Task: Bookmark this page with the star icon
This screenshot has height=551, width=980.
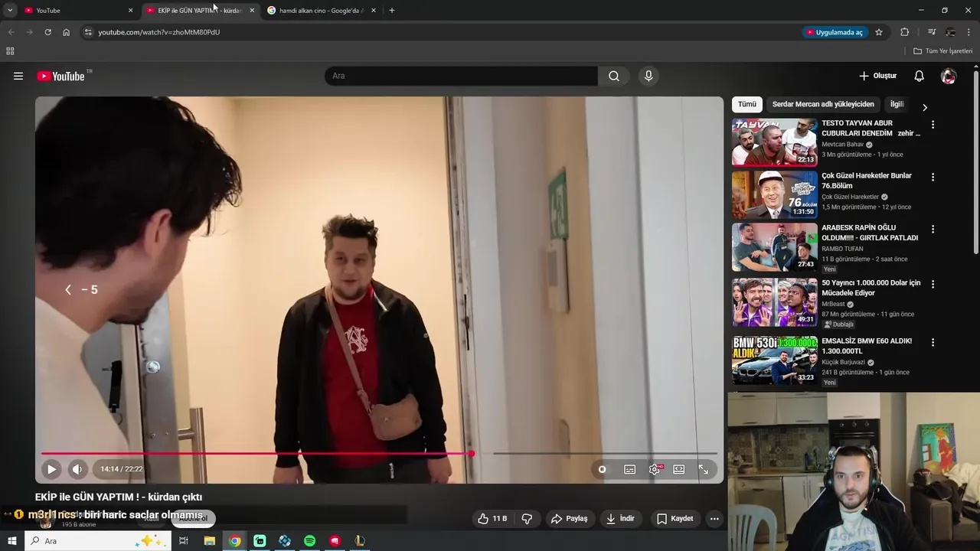Action: (879, 32)
